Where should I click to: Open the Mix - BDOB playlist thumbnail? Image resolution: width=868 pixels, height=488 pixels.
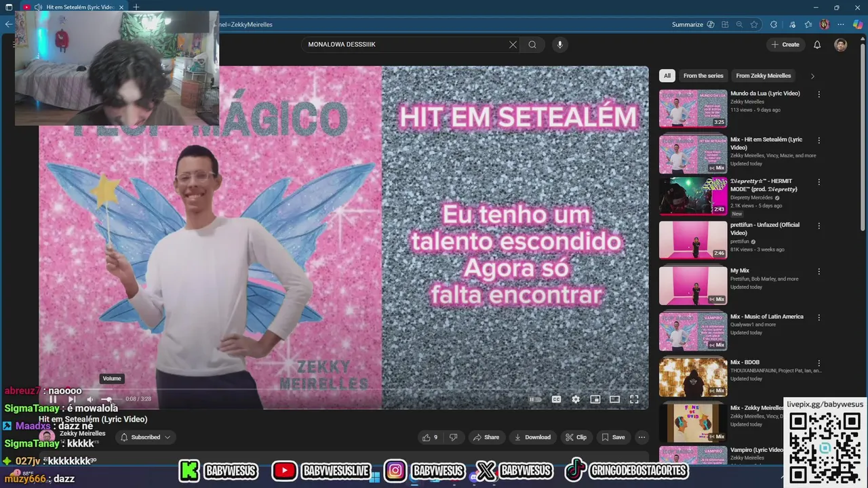[693, 378]
